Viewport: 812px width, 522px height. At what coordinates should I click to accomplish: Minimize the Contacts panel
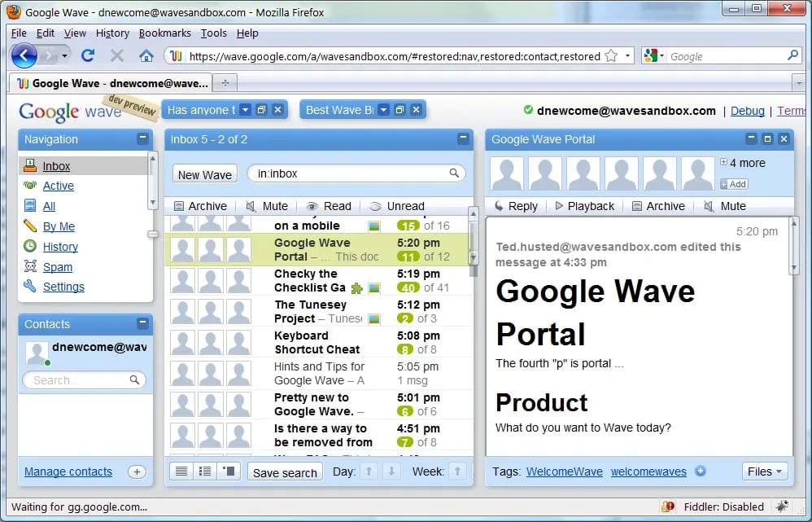[x=142, y=323]
